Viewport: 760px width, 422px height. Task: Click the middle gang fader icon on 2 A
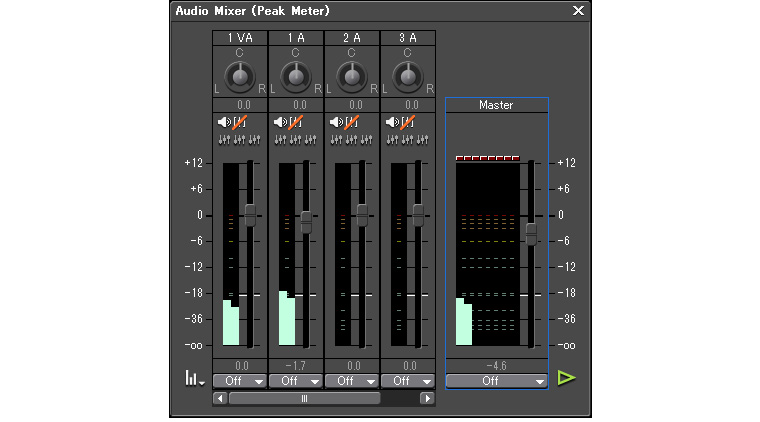(x=351, y=140)
